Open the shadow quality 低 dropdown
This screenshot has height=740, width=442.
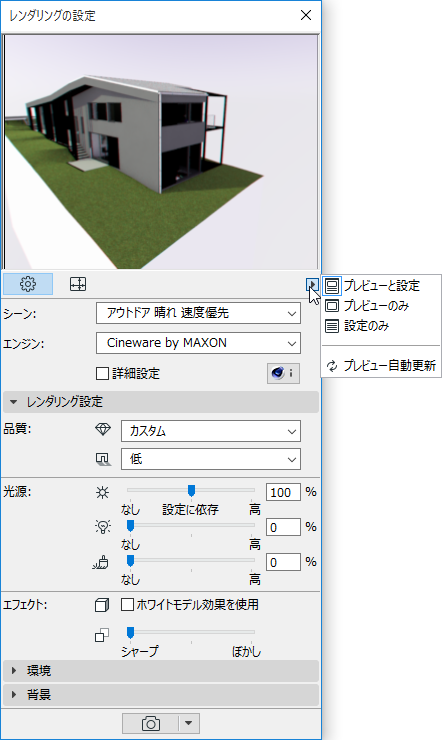click(211, 459)
